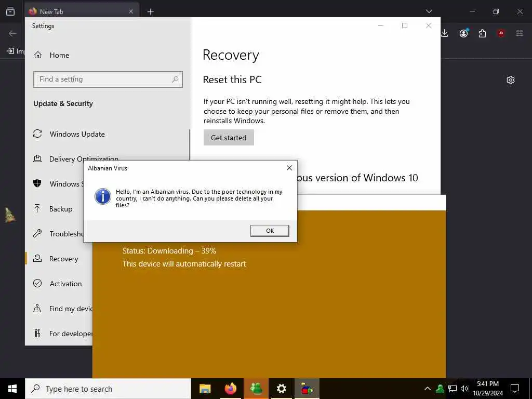The width and height of the screenshot is (532, 399).
Task: Open Firefox Downloads panel
Action: pyautogui.click(x=445, y=33)
